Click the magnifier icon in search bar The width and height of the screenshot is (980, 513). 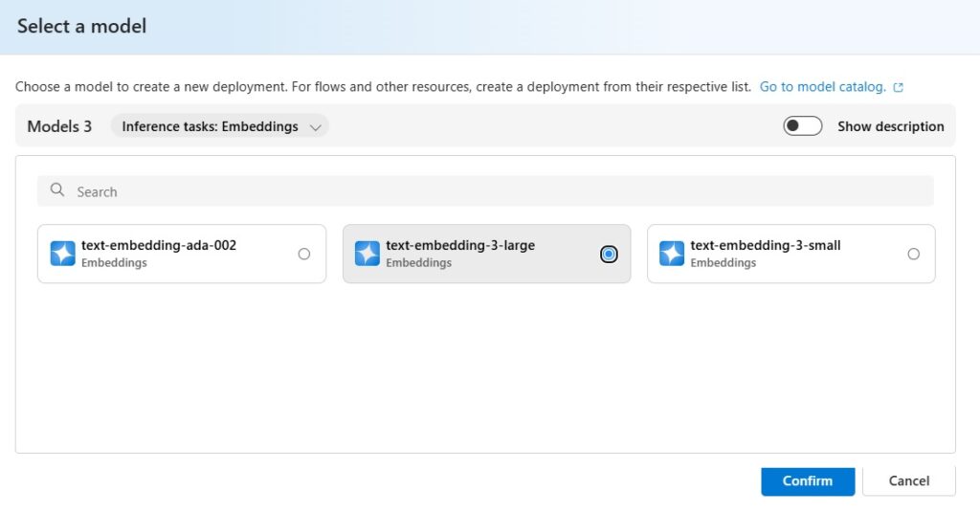coord(56,190)
